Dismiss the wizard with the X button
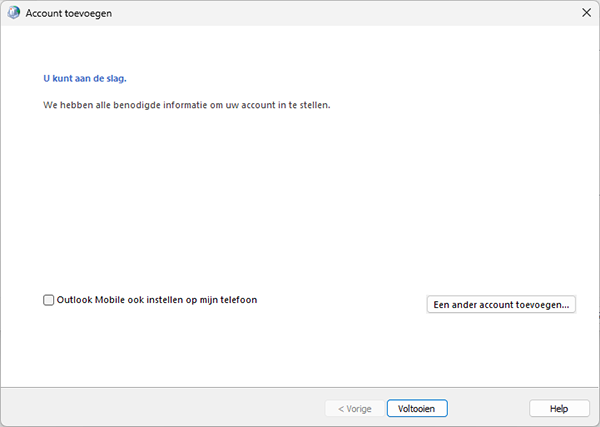The height and width of the screenshot is (427, 600). [586, 13]
